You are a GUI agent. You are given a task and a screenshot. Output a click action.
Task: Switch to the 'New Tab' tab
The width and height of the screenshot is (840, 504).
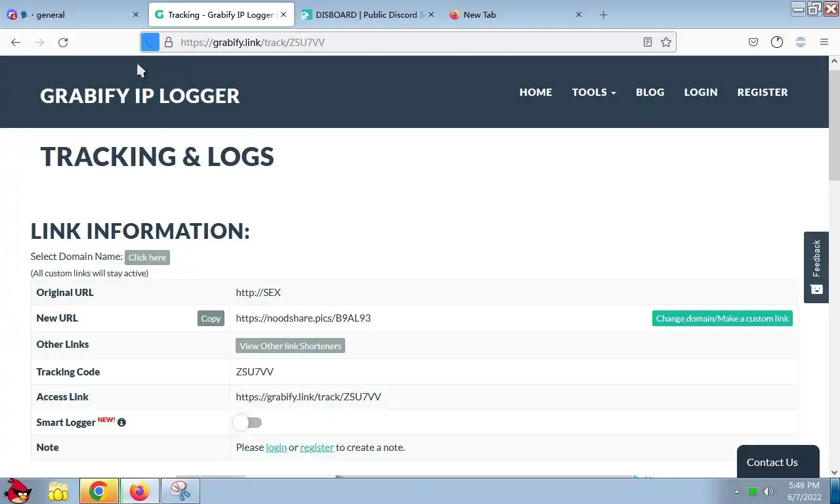click(515, 14)
